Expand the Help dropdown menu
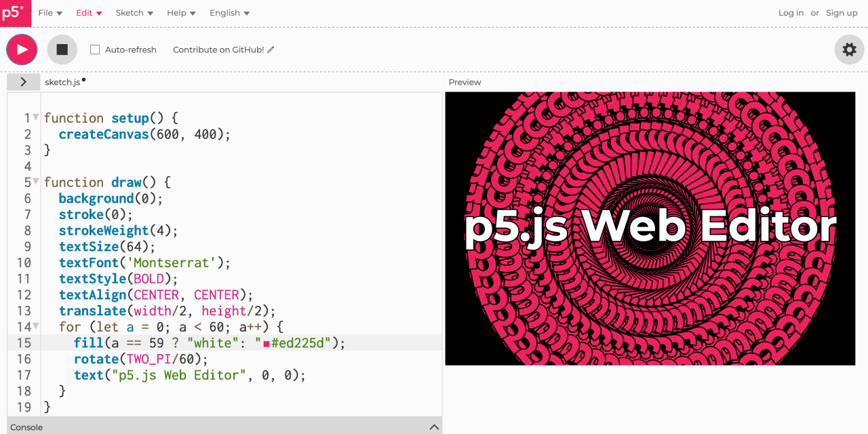The height and width of the screenshot is (434, 868). [x=181, y=13]
